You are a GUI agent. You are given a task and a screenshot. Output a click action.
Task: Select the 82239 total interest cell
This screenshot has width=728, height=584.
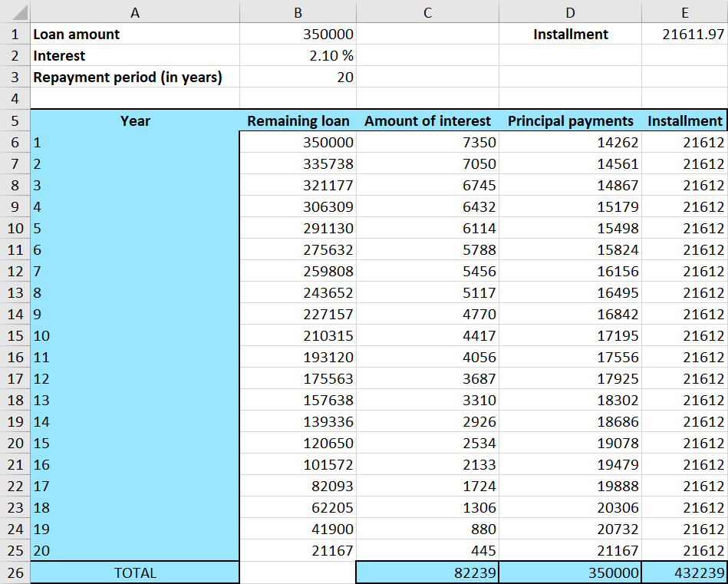[x=427, y=572]
